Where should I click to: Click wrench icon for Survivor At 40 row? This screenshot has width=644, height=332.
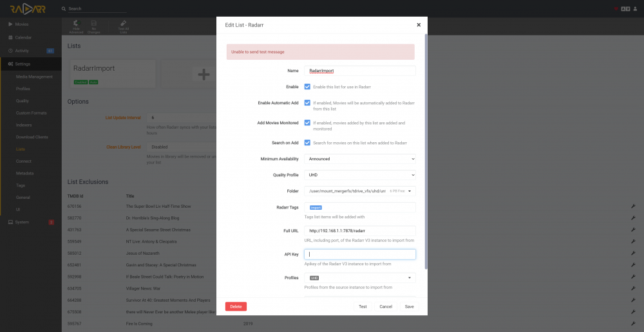[x=633, y=300]
